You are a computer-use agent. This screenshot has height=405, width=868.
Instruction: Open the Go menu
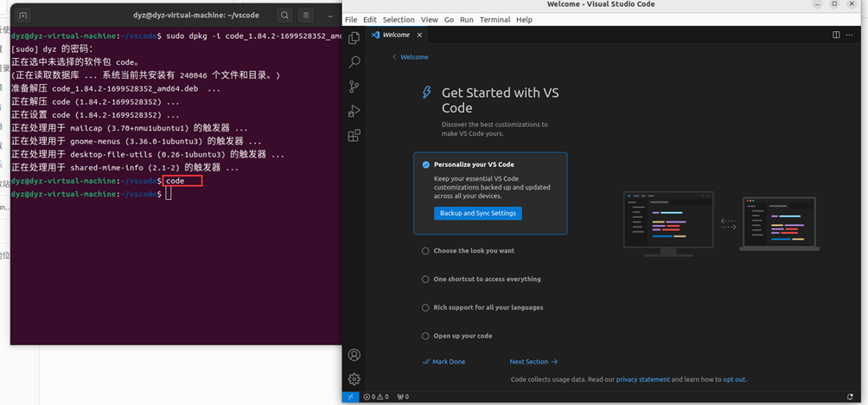[449, 19]
